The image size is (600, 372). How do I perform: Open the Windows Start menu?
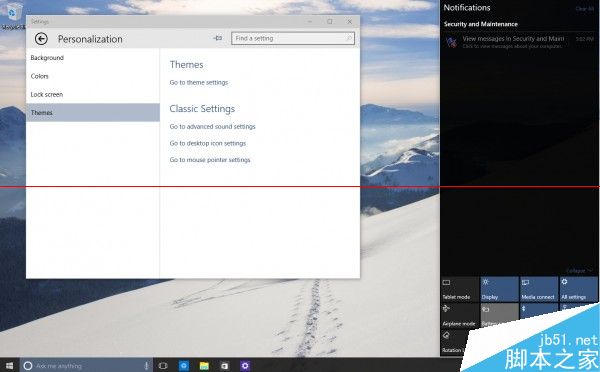point(9,365)
